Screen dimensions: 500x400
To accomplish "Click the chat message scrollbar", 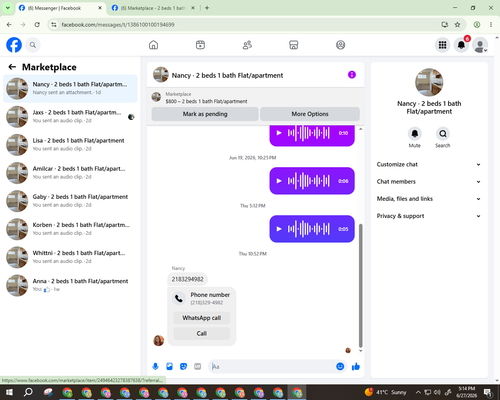I will (360, 285).
